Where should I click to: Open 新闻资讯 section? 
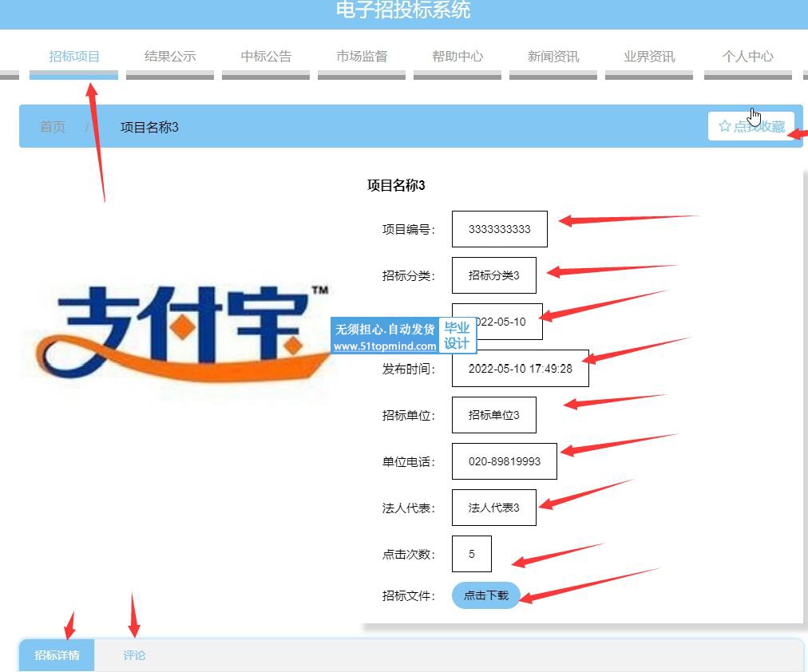click(553, 56)
